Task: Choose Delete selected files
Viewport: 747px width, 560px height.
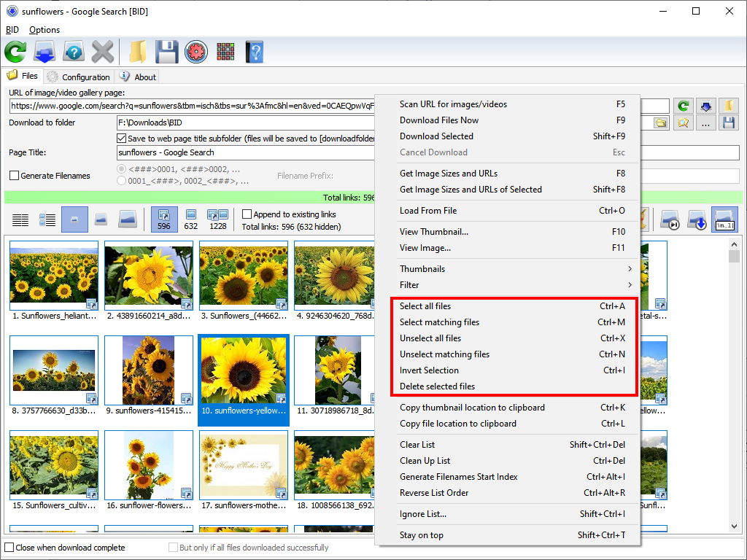Action: click(x=512, y=386)
